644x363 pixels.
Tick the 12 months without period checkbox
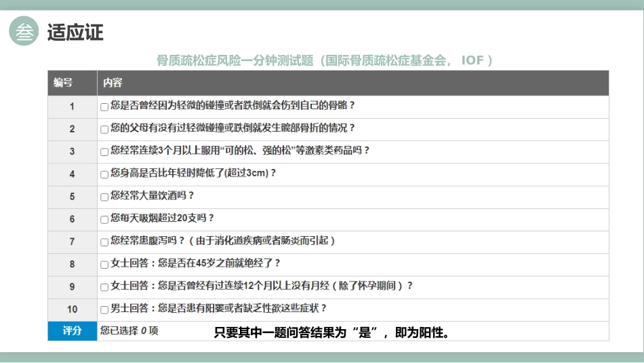click(x=104, y=288)
